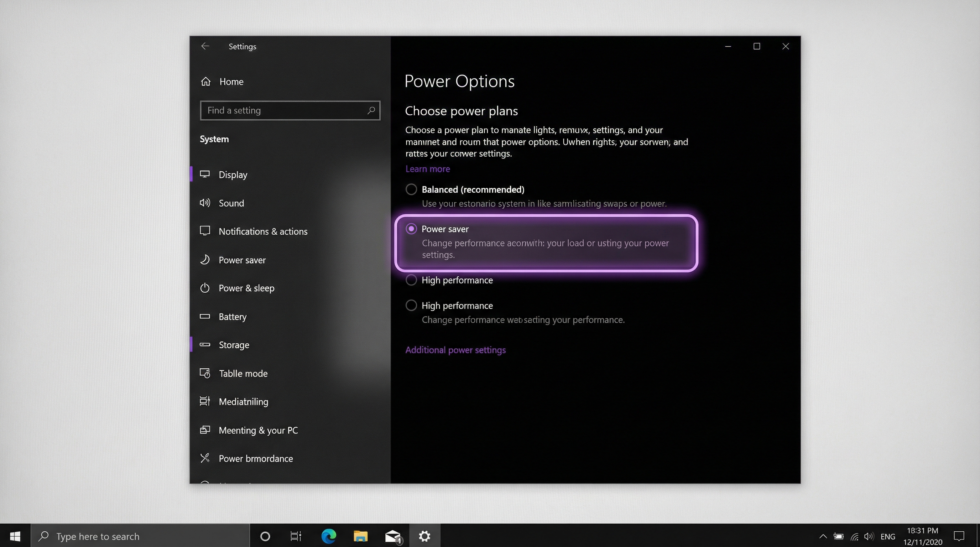Click the moon icon beside Power saver

click(x=205, y=260)
